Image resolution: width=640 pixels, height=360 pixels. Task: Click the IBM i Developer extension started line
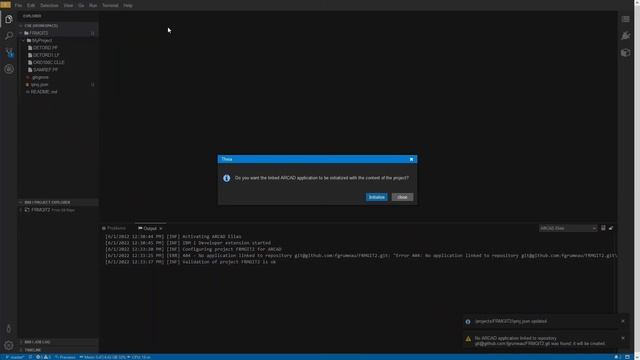point(188,243)
